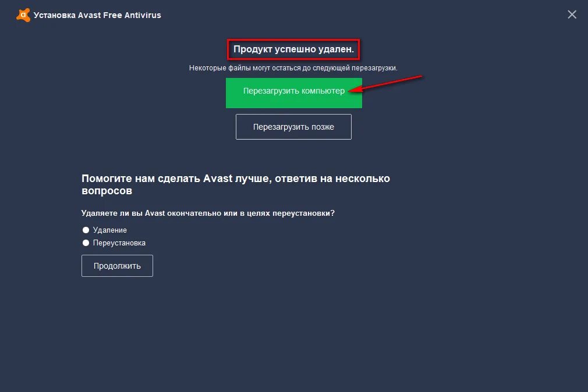Click the green Перезагрузить компьютер button
Image resolution: width=588 pixels, height=392 pixels.
pyautogui.click(x=293, y=93)
